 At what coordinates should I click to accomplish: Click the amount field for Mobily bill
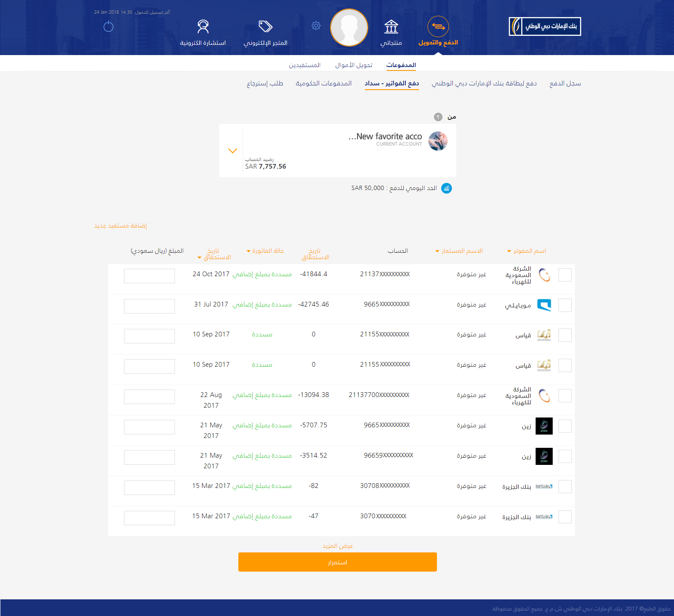click(x=149, y=306)
